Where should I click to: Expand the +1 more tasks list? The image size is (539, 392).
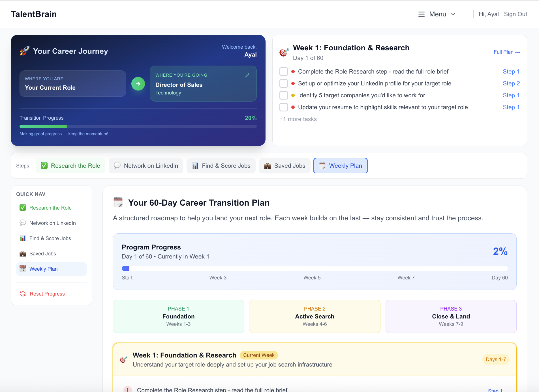tap(298, 119)
